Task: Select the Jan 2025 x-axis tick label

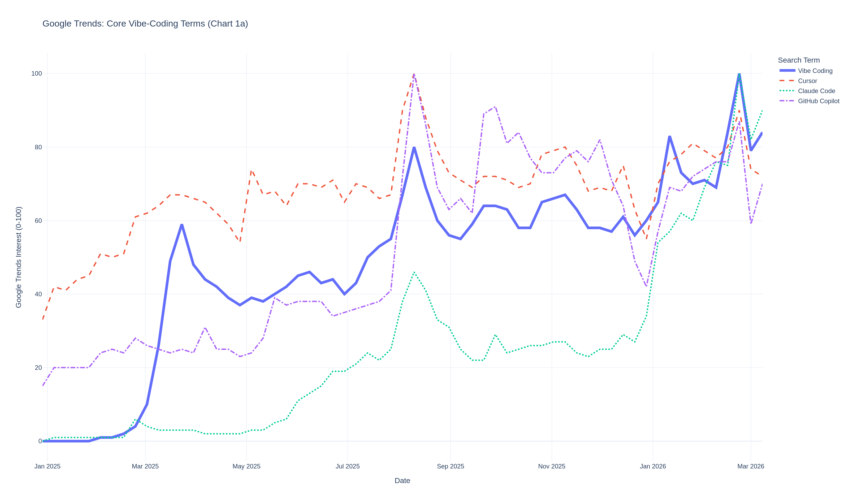Action: [x=47, y=466]
